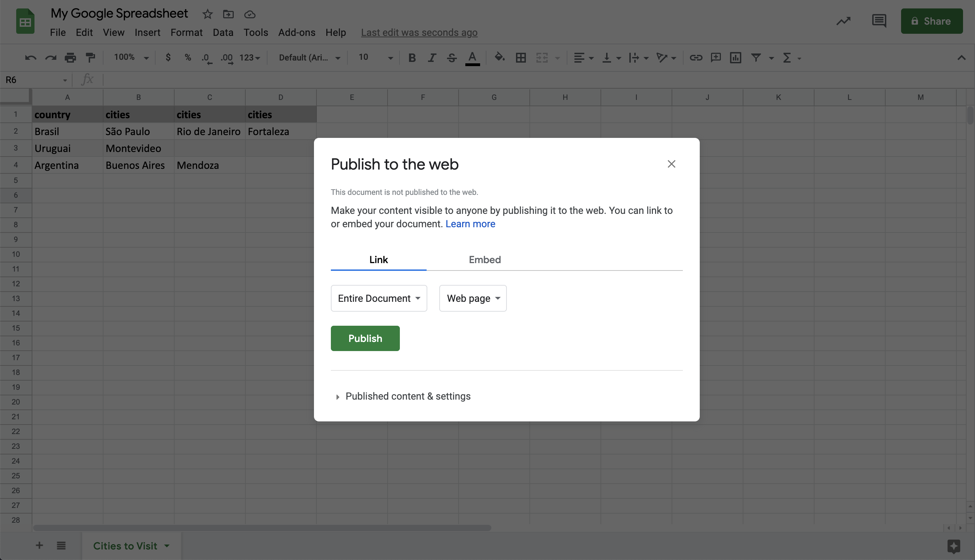Screen dimensions: 975x560
Task: Switch to the Embed tab
Action: (484, 260)
